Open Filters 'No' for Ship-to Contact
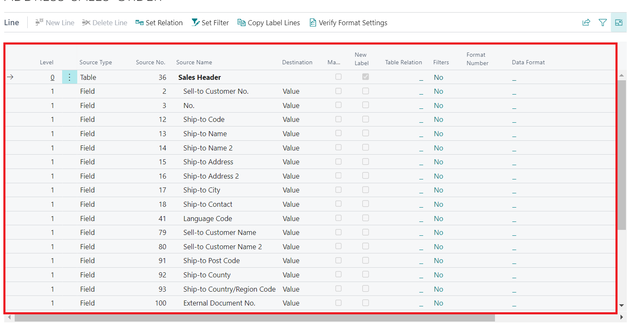644x332 pixels. (439, 204)
